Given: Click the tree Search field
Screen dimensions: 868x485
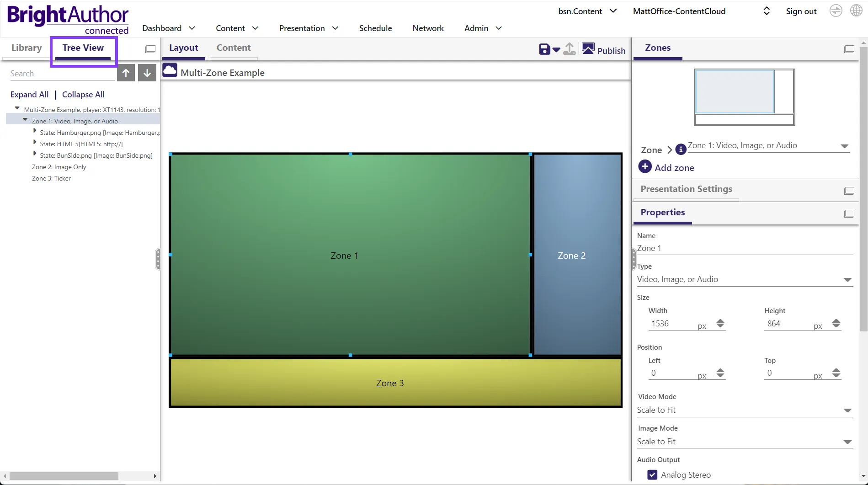Looking at the screenshot, I should [x=62, y=74].
